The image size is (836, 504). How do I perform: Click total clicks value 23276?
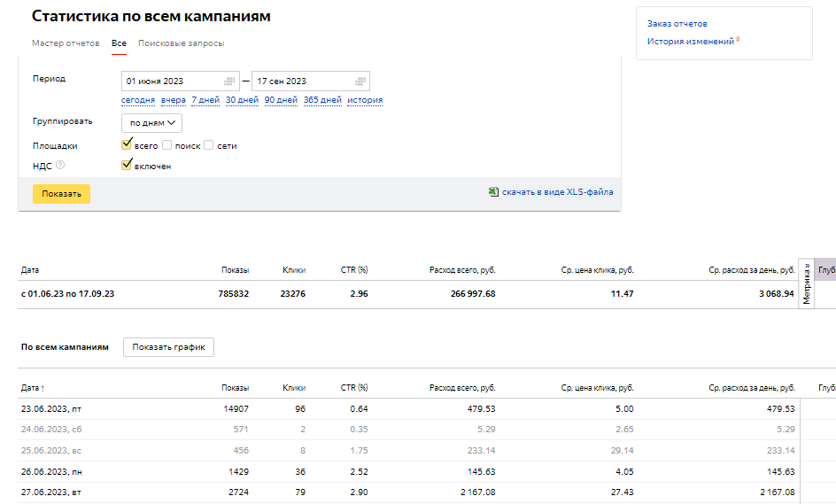(293, 294)
